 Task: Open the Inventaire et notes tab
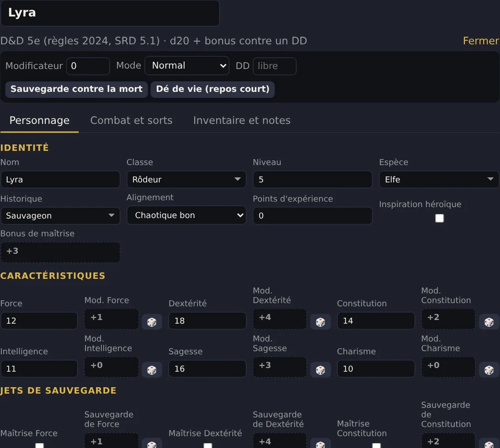pyautogui.click(x=242, y=121)
